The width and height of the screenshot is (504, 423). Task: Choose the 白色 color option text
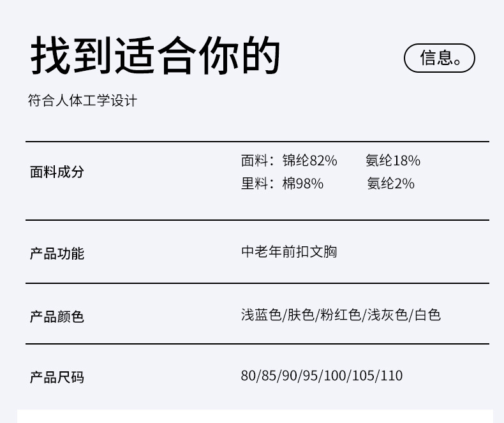pyautogui.click(x=427, y=315)
